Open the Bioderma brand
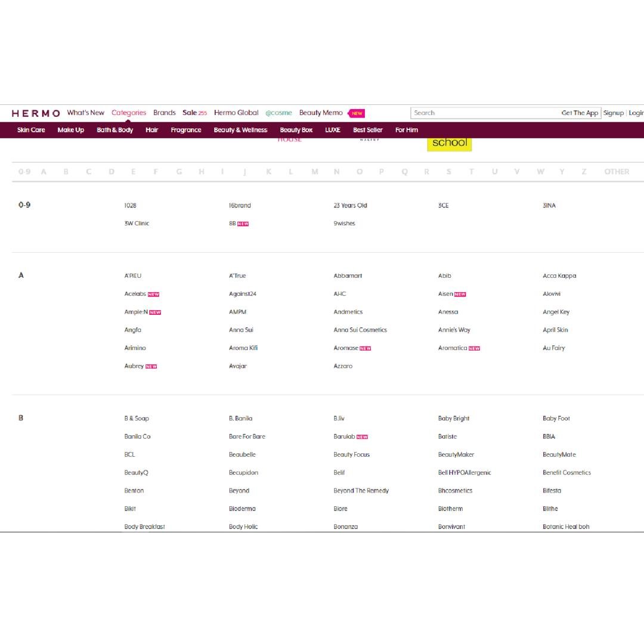The height and width of the screenshot is (644, 644). pos(242,509)
